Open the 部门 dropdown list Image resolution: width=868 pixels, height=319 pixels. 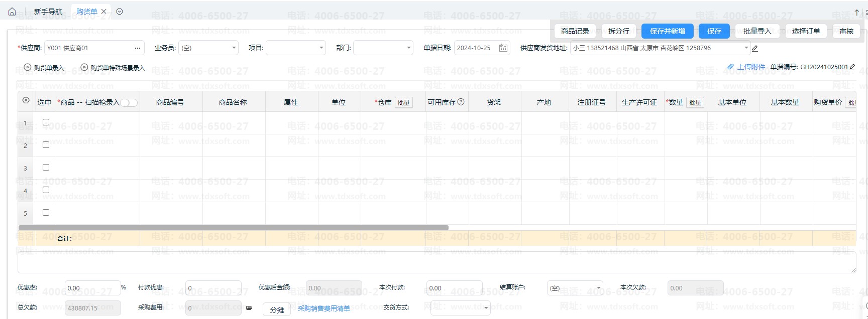pyautogui.click(x=409, y=48)
